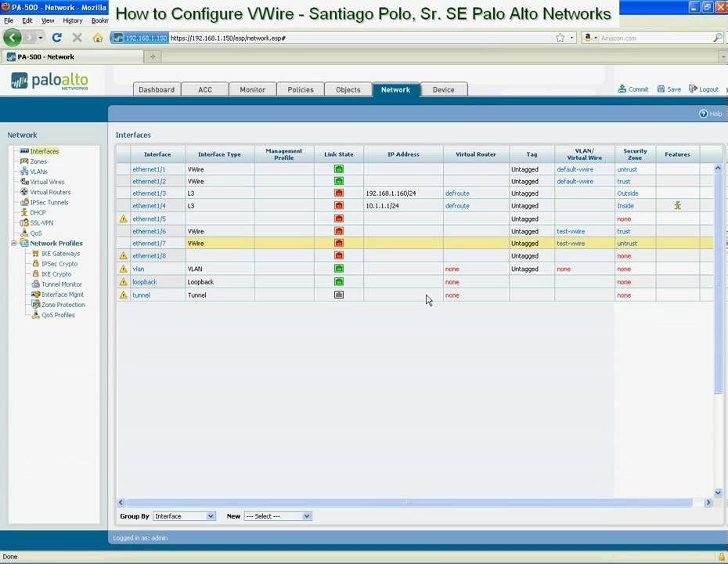The image size is (728, 564).
Task: Click warning icon beside loopback
Action: pyautogui.click(x=123, y=281)
